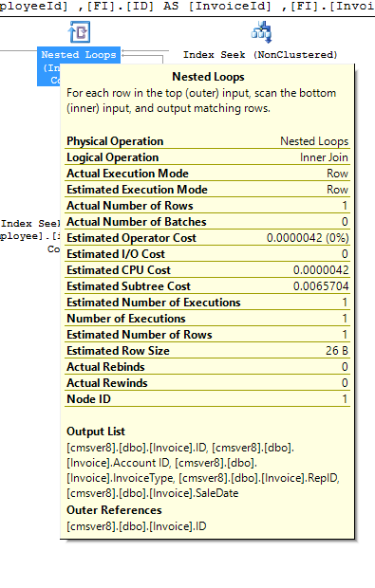The width and height of the screenshot is (375, 588).
Task: Click the Estimated Subtree Cost value 0.0065704
Action: [x=321, y=286]
